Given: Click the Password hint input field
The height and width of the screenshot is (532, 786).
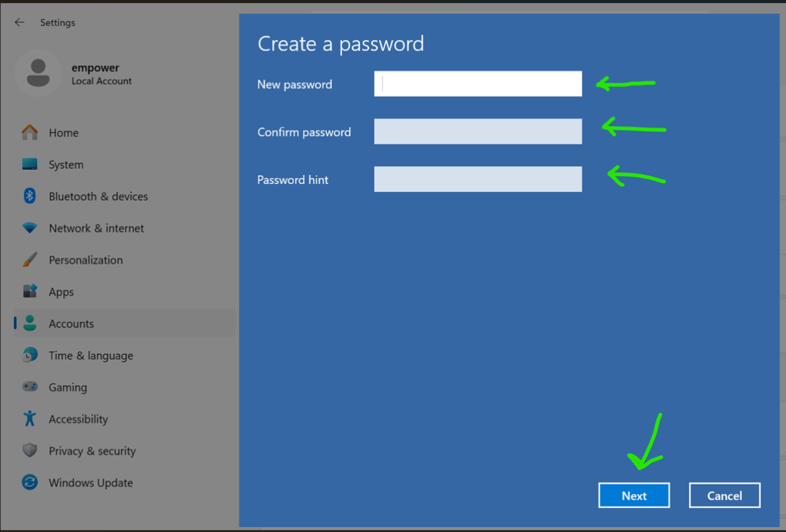Looking at the screenshot, I should click(x=478, y=179).
